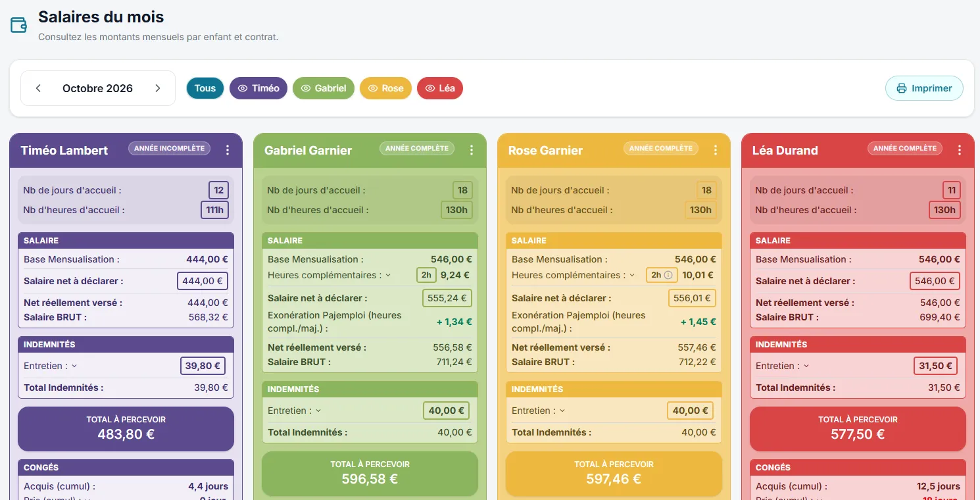Click Gabriel's 18 days of accueil box
Viewport: 980px width, 500px height.
pyautogui.click(x=462, y=190)
